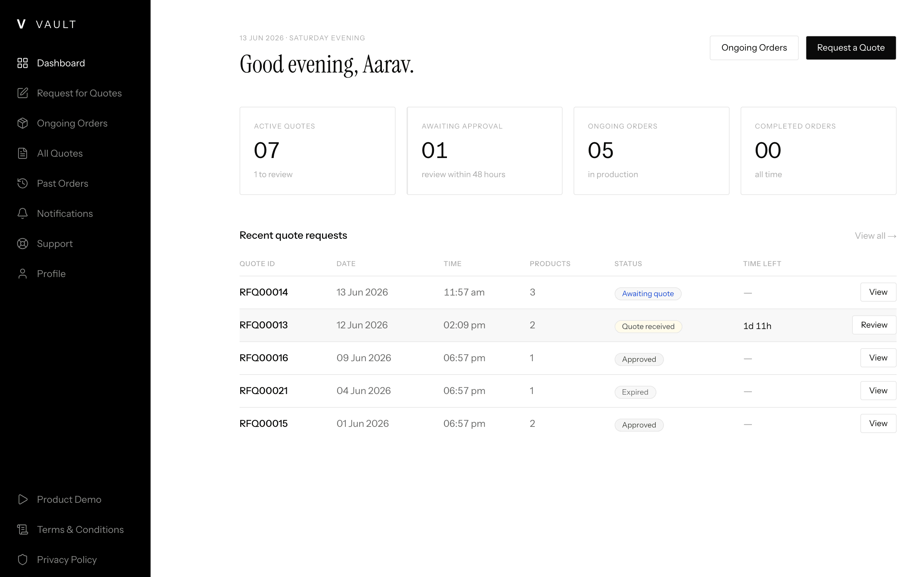This screenshot has height=577, width=924.
Task: Follow the View all link
Action: point(875,236)
